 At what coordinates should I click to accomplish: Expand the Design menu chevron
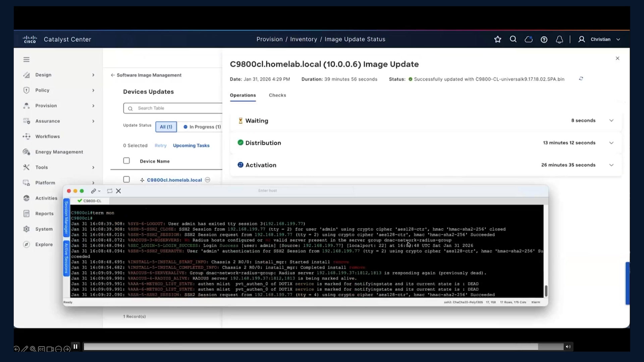(93, 75)
